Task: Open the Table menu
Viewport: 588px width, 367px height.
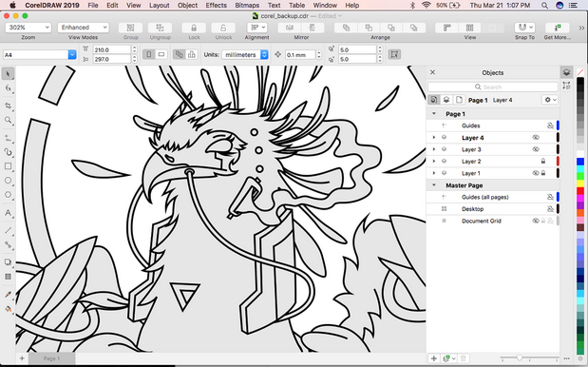Action: (x=296, y=6)
